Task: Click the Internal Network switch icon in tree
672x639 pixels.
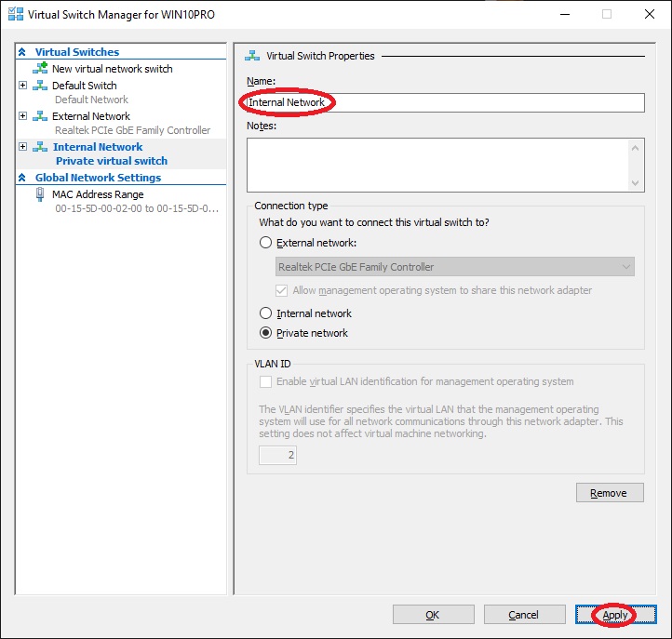Action: (40, 147)
